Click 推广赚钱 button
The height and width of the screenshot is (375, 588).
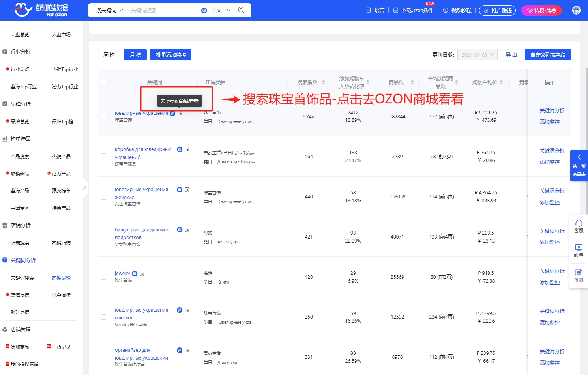498,11
